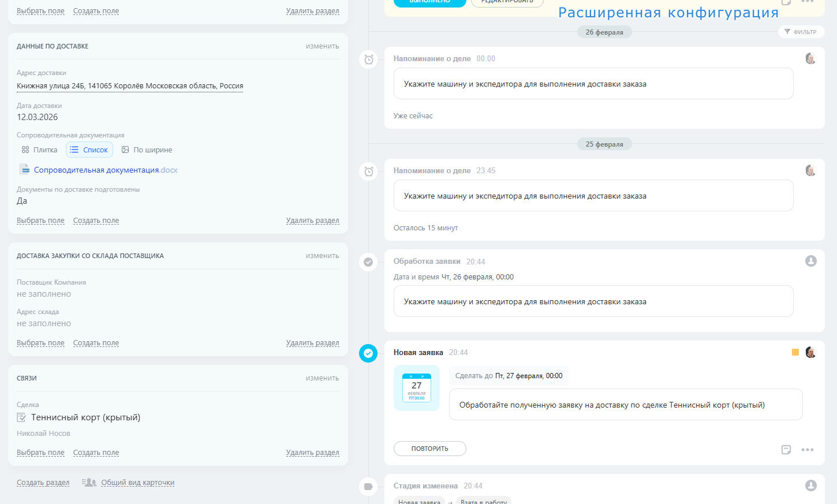Click the Осталось 15 минут status text

pyautogui.click(x=426, y=228)
